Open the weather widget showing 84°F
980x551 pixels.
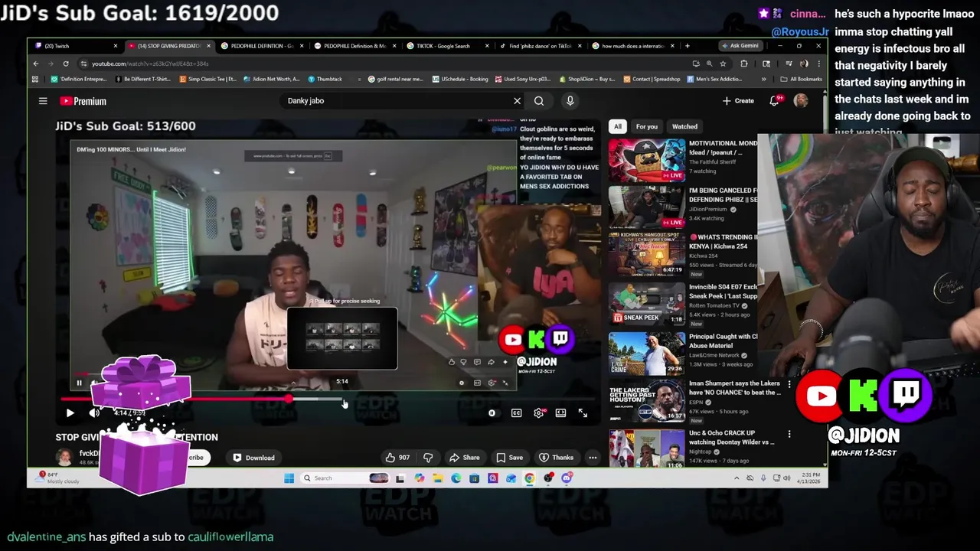click(x=58, y=478)
